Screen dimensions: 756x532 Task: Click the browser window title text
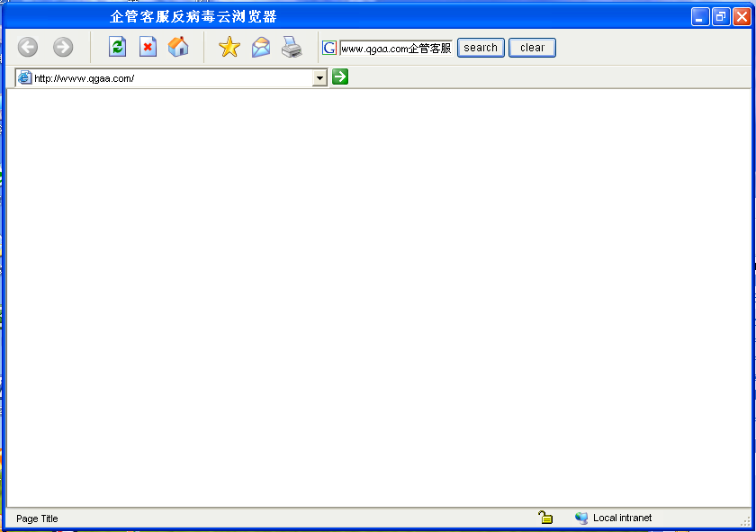point(193,17)
